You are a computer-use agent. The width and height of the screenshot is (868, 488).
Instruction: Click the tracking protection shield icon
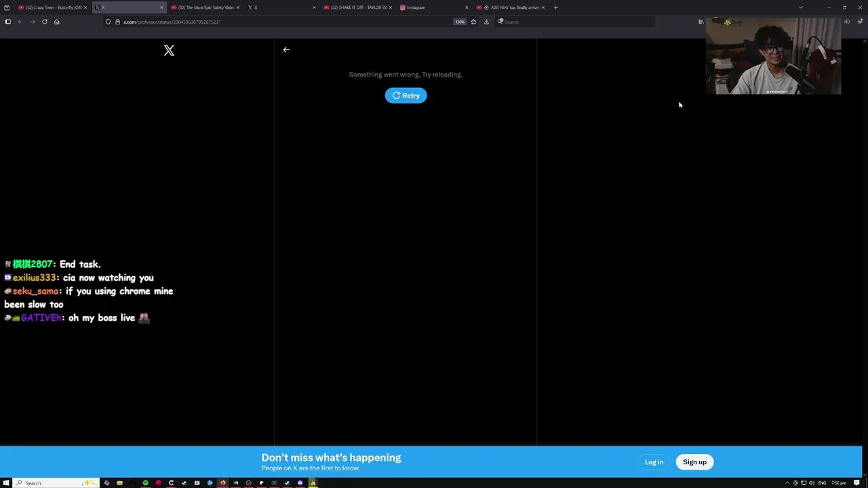coord(108,22)
